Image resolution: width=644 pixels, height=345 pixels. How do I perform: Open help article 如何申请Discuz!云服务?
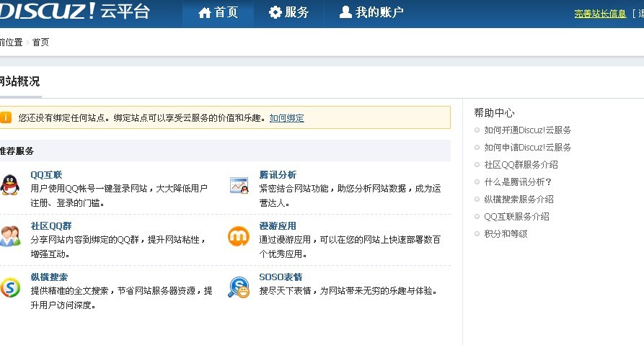(528, 147)
